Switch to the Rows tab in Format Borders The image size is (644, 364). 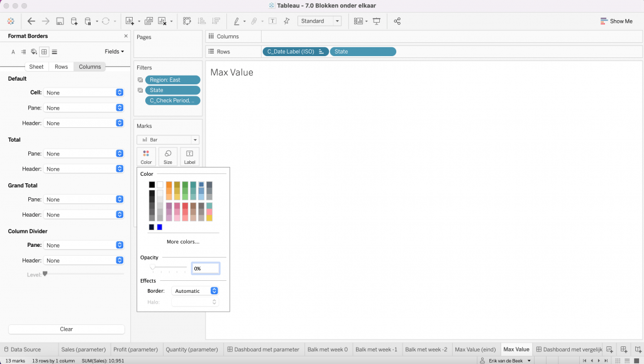(61, 67)
